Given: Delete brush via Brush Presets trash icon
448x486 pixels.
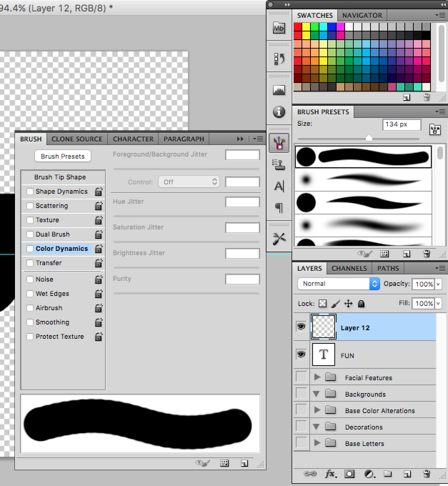Looking at the screenshot, I should pos(427,254).
